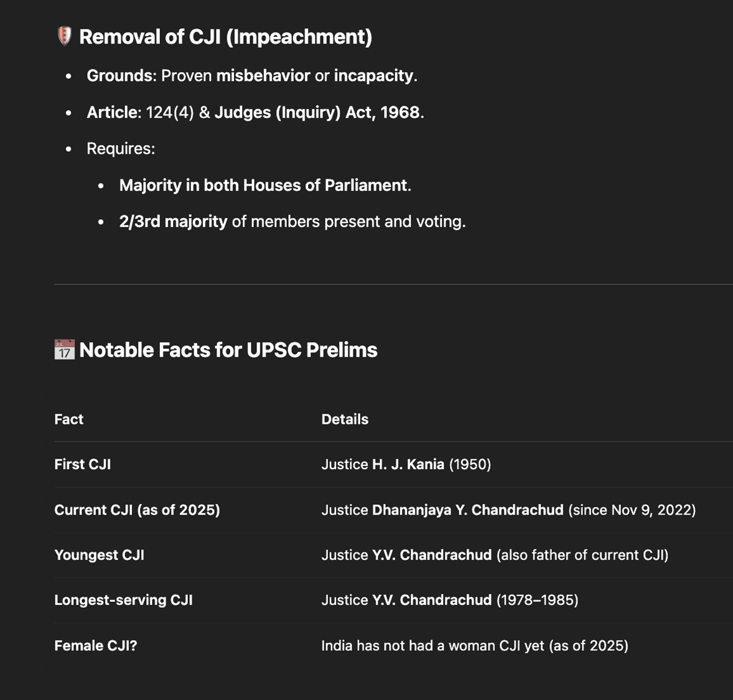Click the Judges (Inquiry) Act, 1968 text
The height and width of the screenshot is (700, 733).
pyautogui.click(x=319, y=112)
